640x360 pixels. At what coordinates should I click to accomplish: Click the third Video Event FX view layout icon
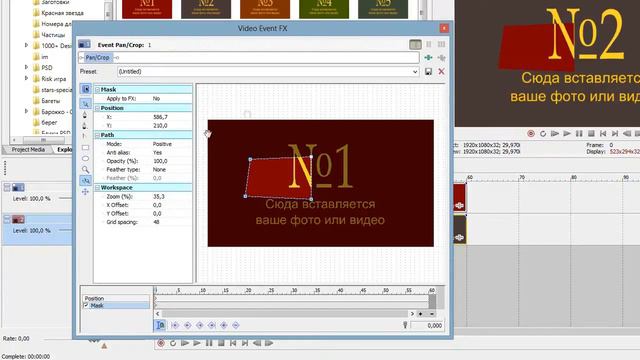coord(441,44)
